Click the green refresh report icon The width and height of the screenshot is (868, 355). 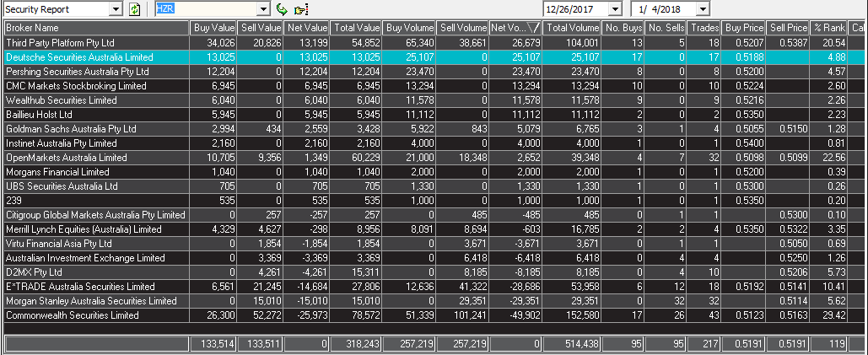coord(134,9)
